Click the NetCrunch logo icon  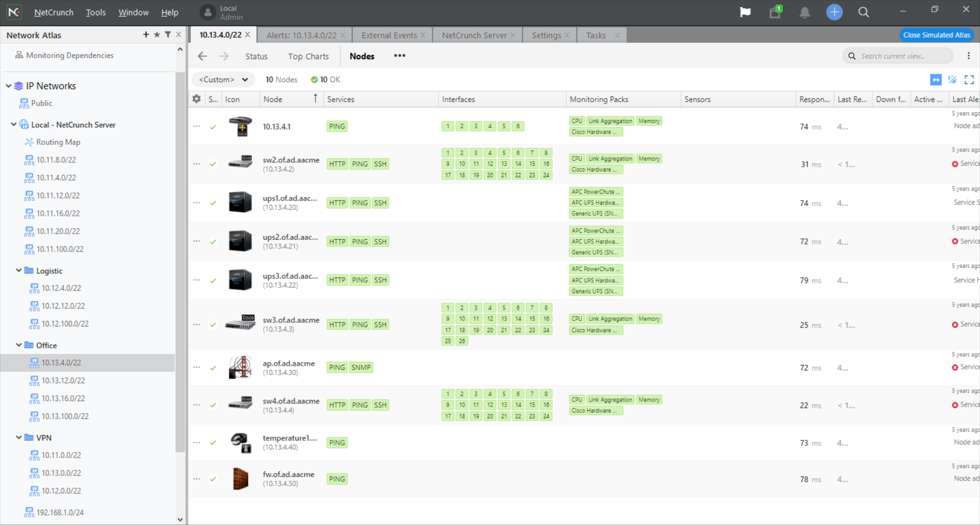[14, 12]
